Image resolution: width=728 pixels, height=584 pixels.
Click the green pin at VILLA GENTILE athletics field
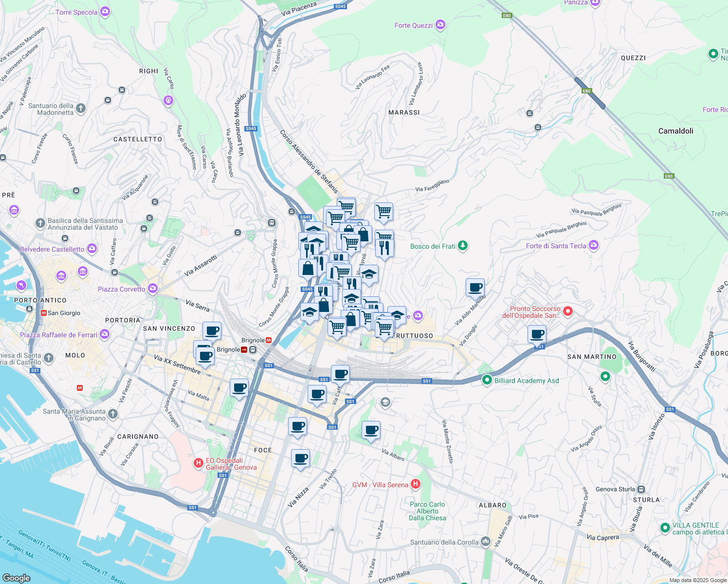(665, 528)
